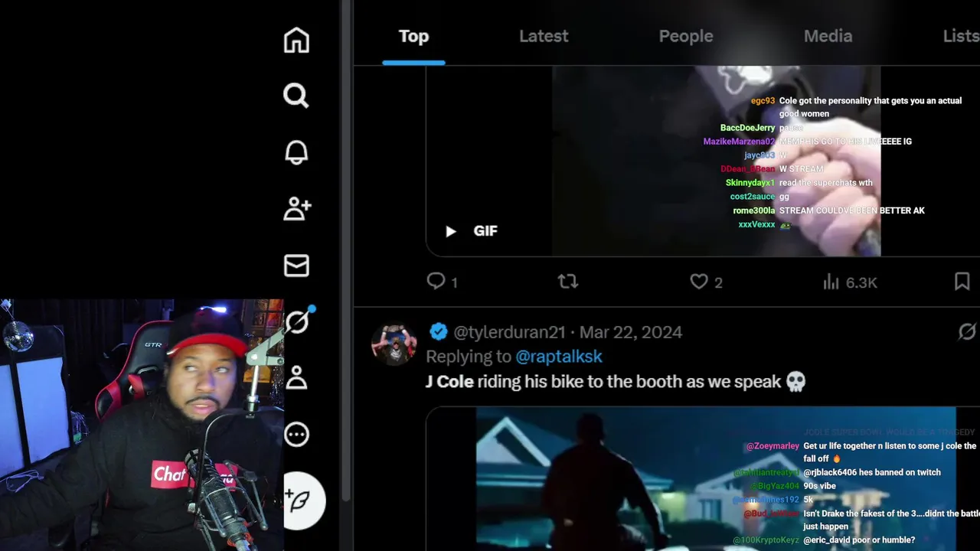Image resolution: width=980 pixels, height=551 pixels.
Task: Click the Skinnydayx1 chat username
Action: (750, 183)
